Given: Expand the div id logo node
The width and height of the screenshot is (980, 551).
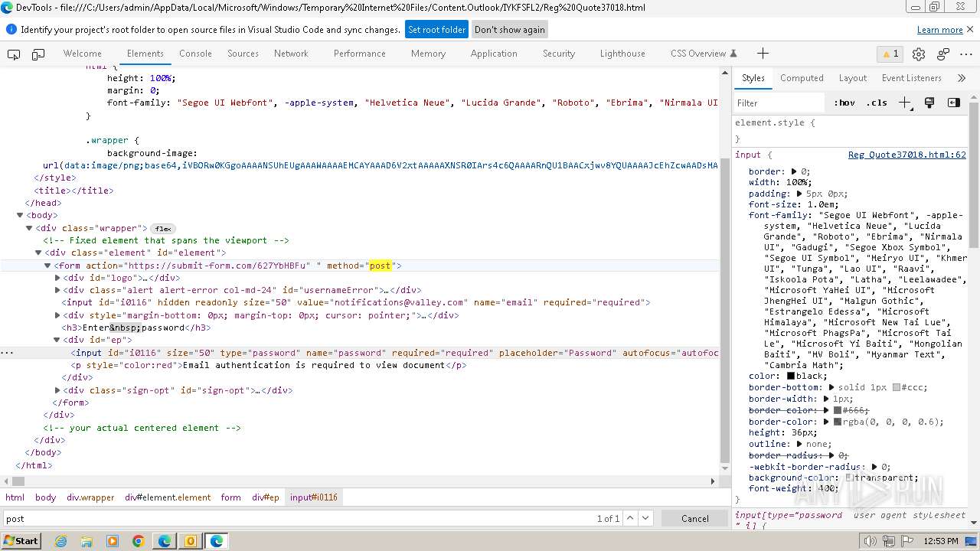Looking at the screenshot, I should (x=57, y=278).
